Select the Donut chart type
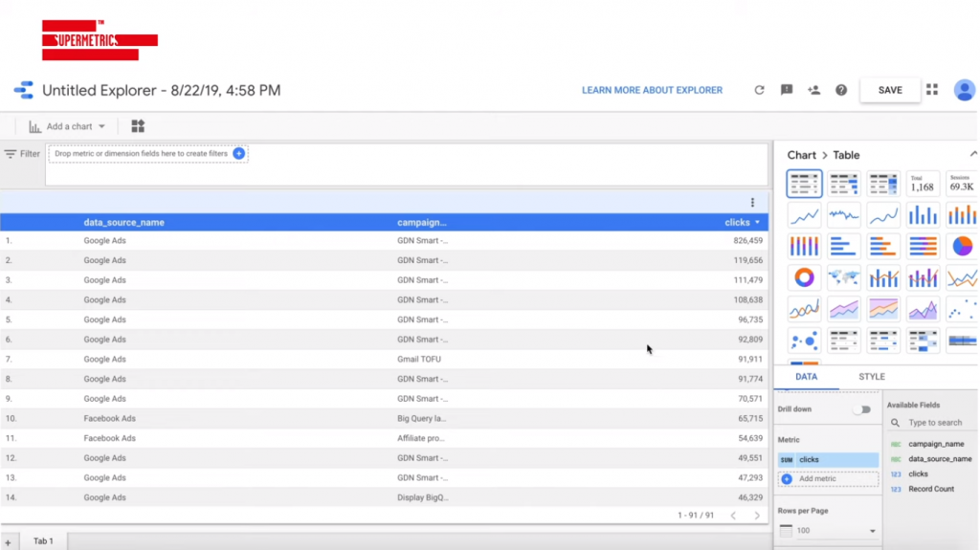The height and width of the screenshot is (550, 980). pos(804,277)
